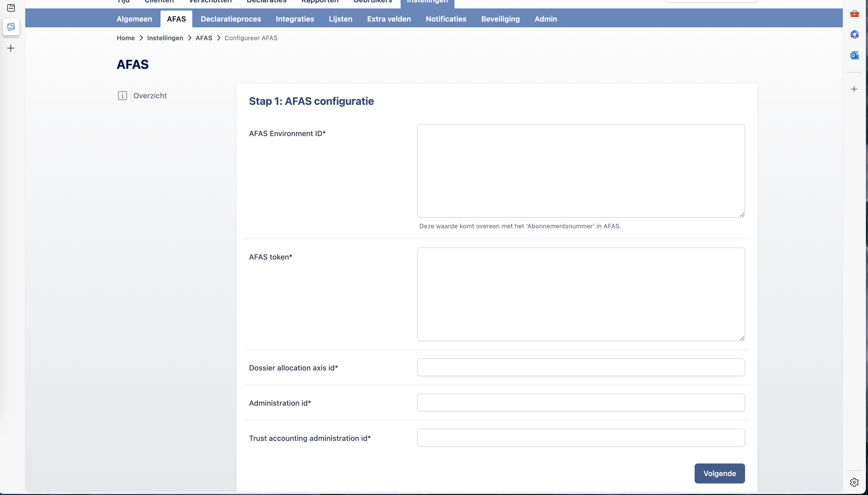Screen dimensions: 868x495
Task: Click the Trust accounting administration id field
Action: click(581, 437)
